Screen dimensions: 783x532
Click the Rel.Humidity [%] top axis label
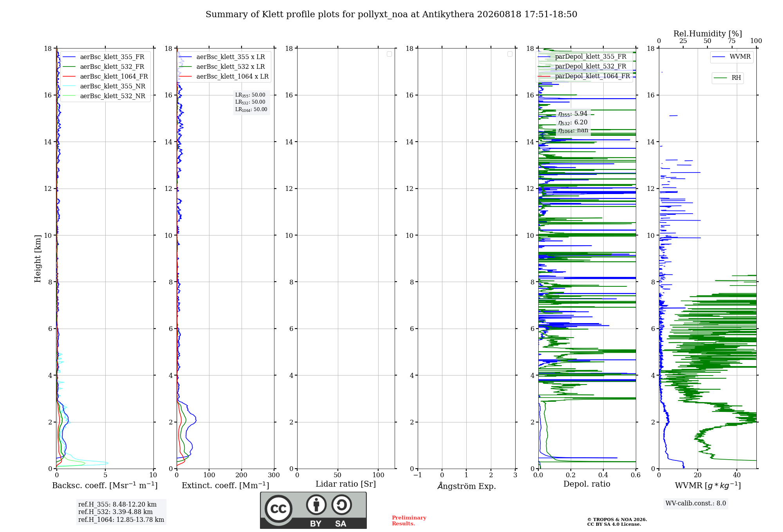pyautogui.click(x=708, y=34)
